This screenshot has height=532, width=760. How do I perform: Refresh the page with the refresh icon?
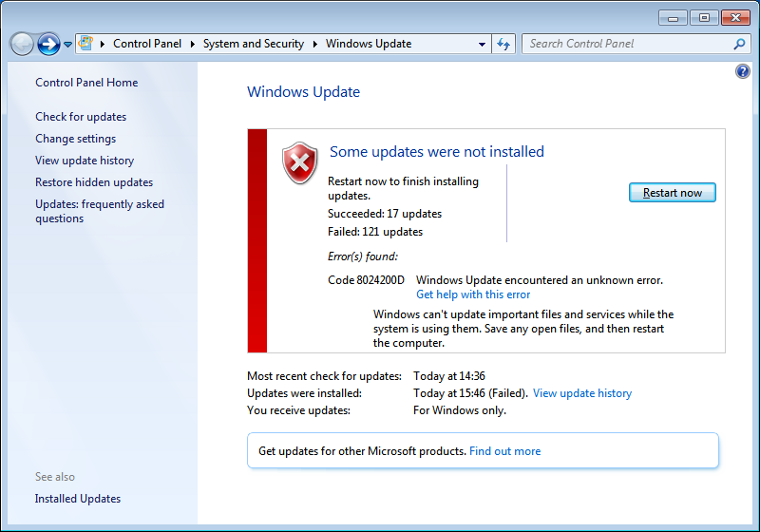[503, 44]
